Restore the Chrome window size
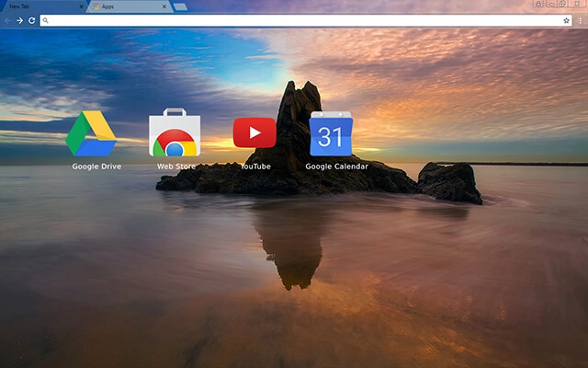This screenshot has height=368, width=588. click(562, 4)
